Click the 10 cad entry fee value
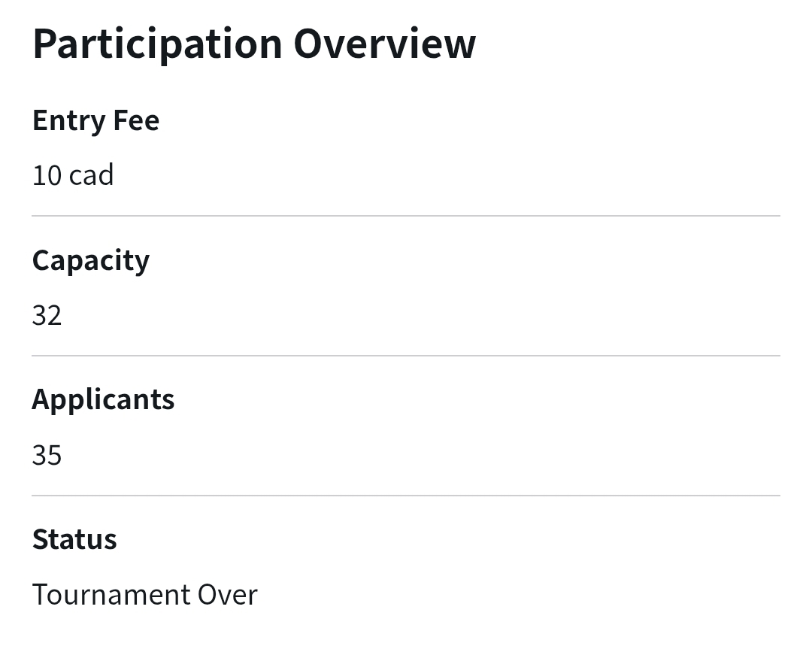 click(73, 175)
